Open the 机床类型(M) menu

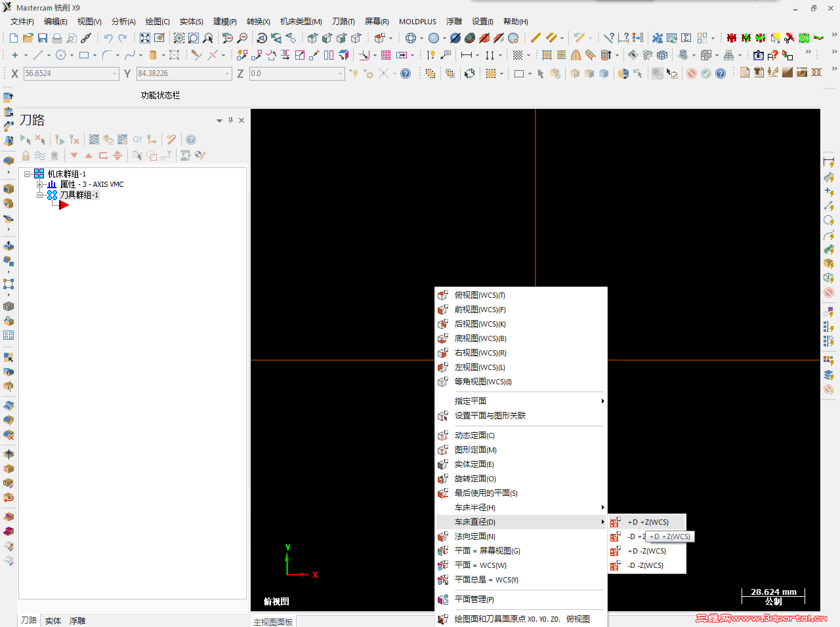coord(301,22)
